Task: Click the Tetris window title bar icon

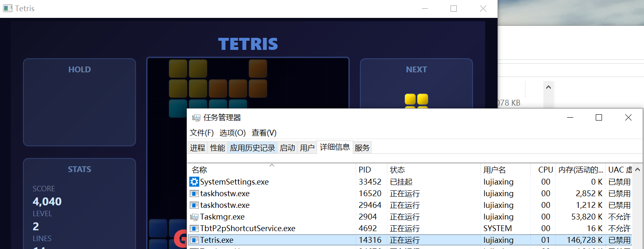Action: coord(7,8)
